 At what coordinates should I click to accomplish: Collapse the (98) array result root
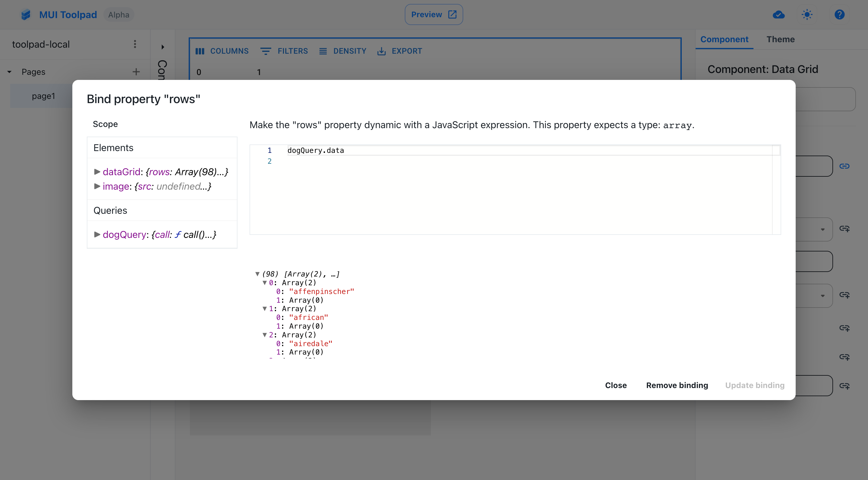(x=257, y=274)
